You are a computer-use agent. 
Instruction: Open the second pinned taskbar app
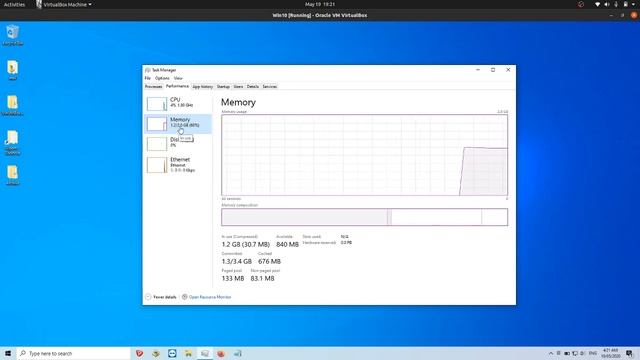click(x=156, y=353)
